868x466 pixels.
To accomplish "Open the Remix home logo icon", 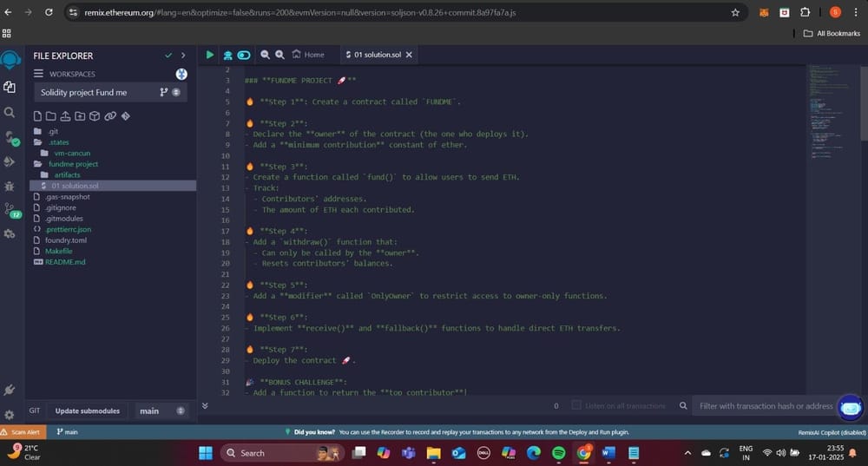I will tap(10, 60).
